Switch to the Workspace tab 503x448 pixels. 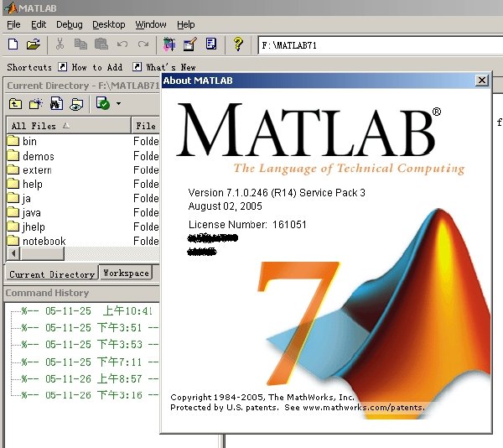coord(126,273)
